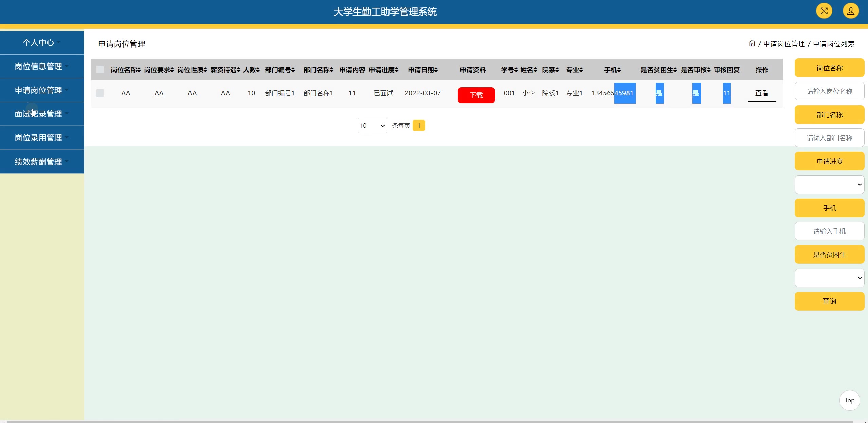Sort table by 人数 column

(251, 70)
